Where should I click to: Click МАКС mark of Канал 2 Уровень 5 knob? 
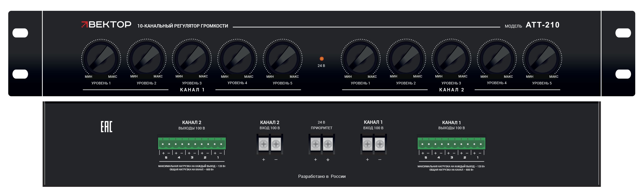point(554,76)
